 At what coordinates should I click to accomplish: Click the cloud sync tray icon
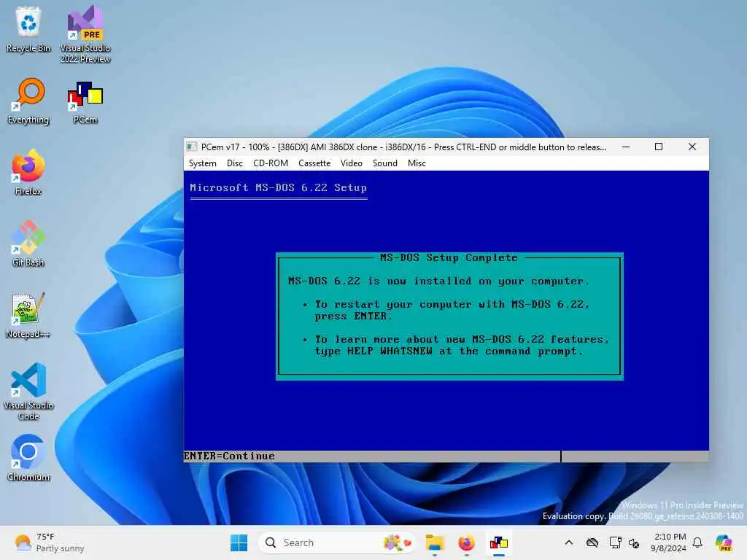click(592, 542)
